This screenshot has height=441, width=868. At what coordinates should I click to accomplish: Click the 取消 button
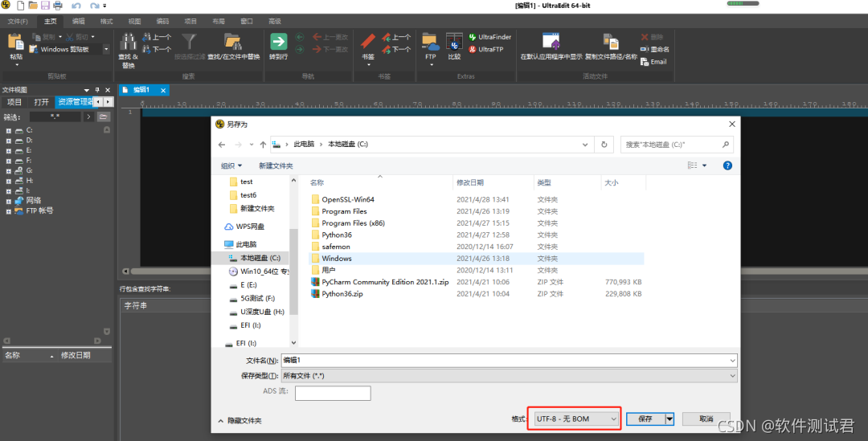point(706,419)
